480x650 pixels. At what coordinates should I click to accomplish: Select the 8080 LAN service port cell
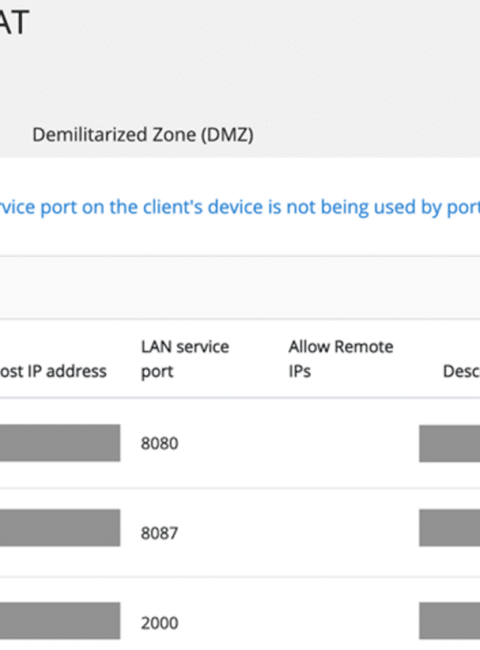[160, 443]
